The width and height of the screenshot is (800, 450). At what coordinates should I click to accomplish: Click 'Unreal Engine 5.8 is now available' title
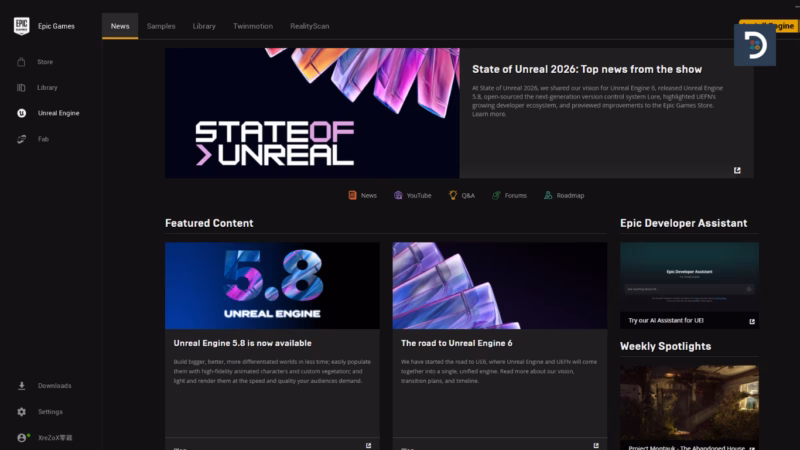pyautogui.click(x=242, y=343)
